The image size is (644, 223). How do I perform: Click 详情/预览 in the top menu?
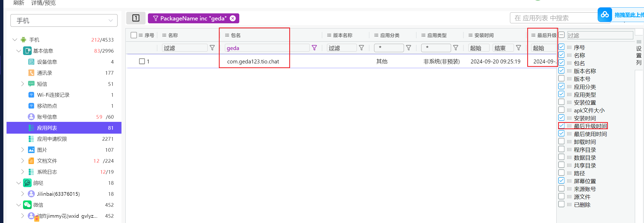pyautogui.click(x=43, y=3)
